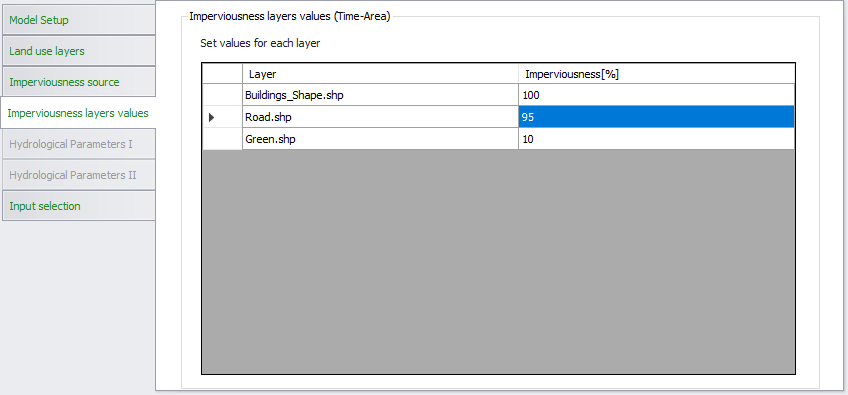This screenshot has width=848, height=395.
Task: Open the Imperviousness source tab
Action: pyautogui.click(x=79, y=82)
